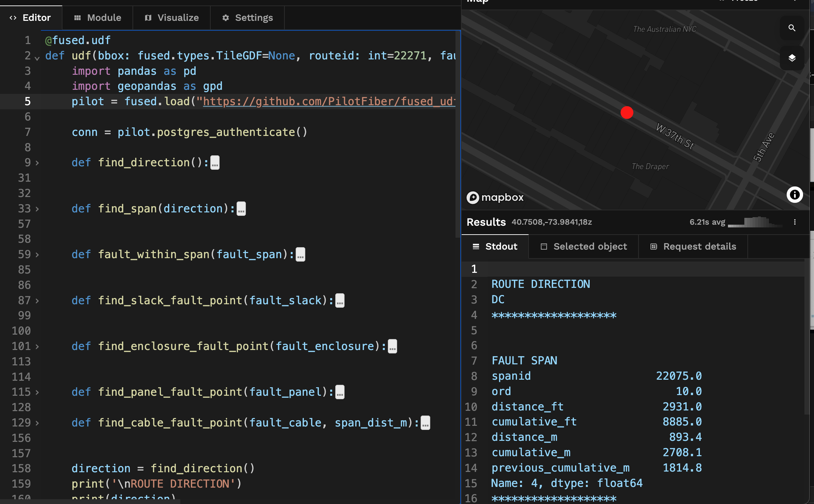Open the Visualize tab
Viewport: 814px width, 504px height.
[172, 18]
